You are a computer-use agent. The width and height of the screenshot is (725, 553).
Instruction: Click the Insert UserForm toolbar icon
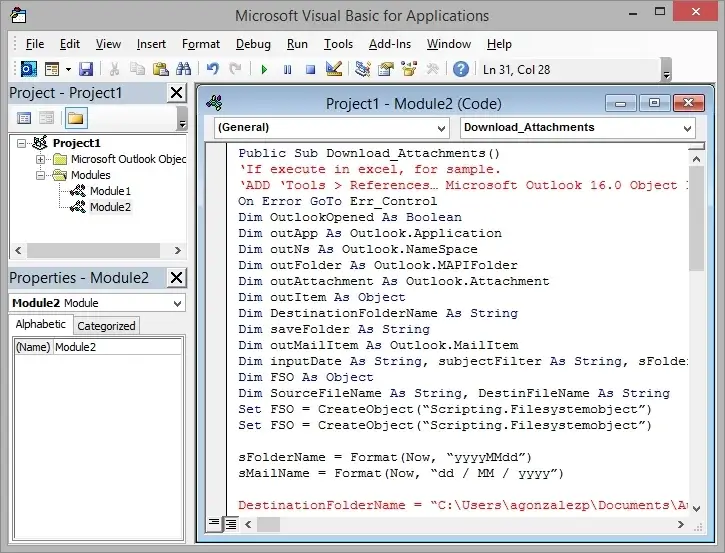(x=52, y=69)
